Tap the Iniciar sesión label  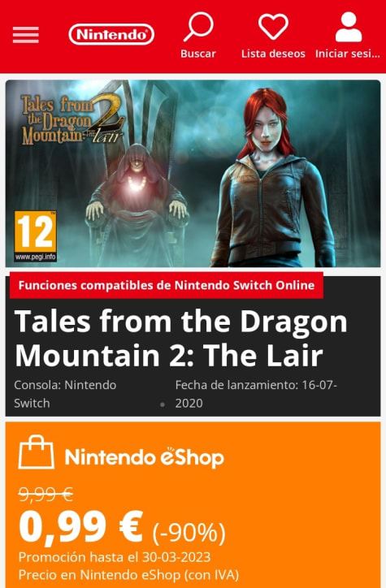pyautogui.click(x=348, y=54)
